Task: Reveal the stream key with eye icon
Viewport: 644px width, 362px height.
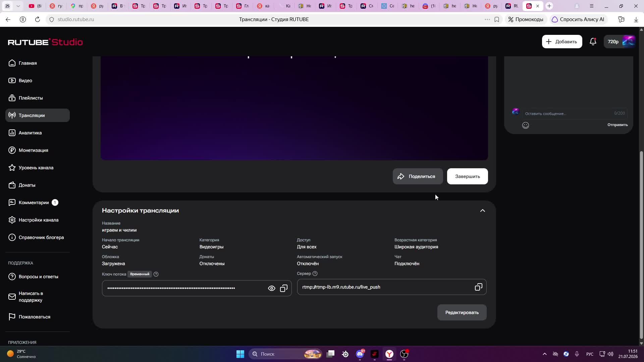Action: [x=272, y=288]
